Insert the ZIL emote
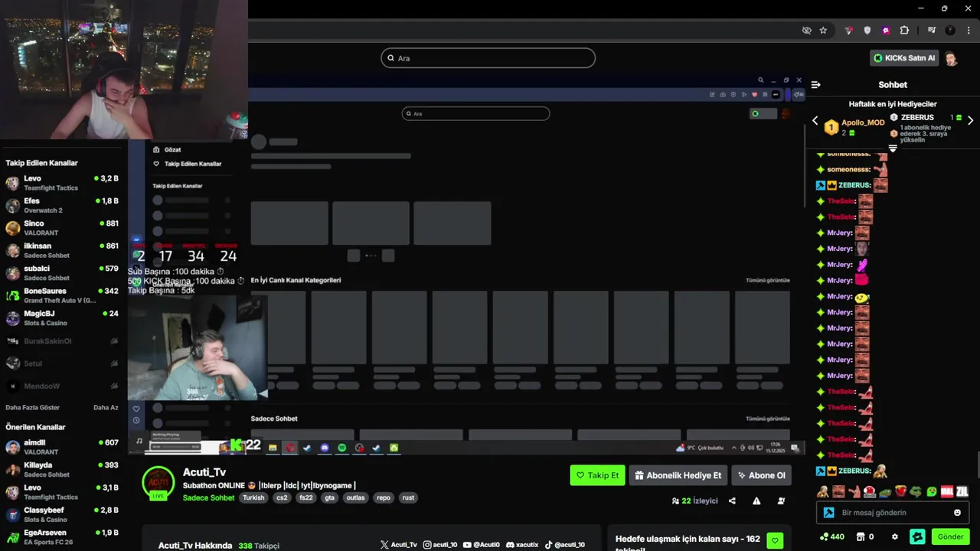 click(x=962, y=491)
